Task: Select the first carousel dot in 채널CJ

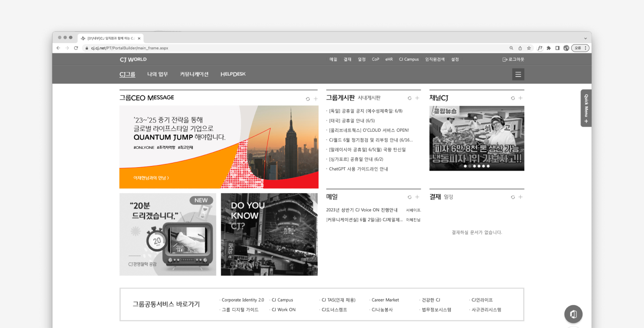Action: tap(465, 166)
